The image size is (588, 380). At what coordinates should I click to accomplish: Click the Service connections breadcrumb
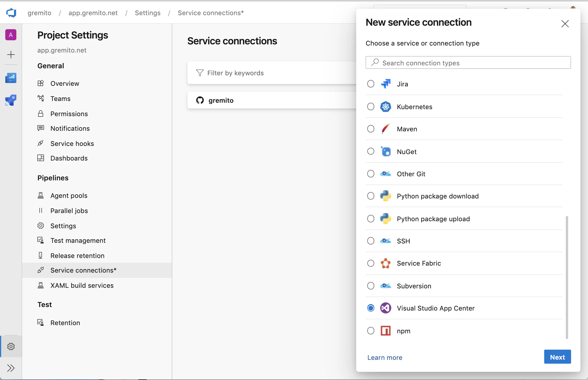[211, 13]
